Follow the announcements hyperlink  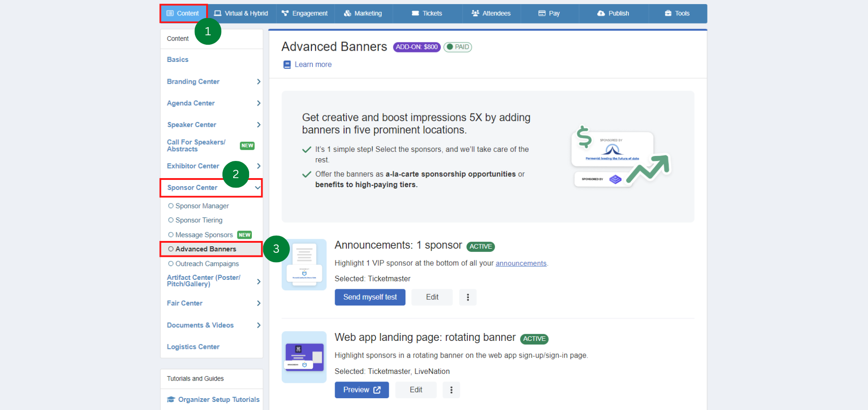(x=521, y=263)
